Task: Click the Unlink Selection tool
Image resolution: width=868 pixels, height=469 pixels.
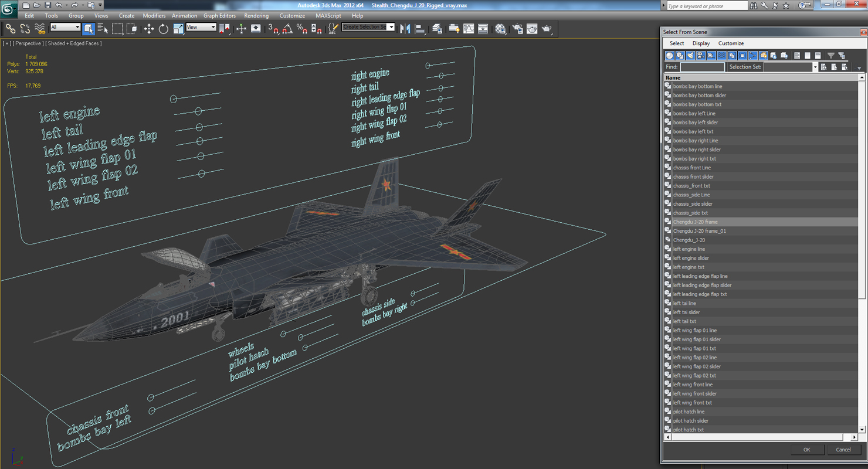Action: pyautogui.click(x=25, y=28)
